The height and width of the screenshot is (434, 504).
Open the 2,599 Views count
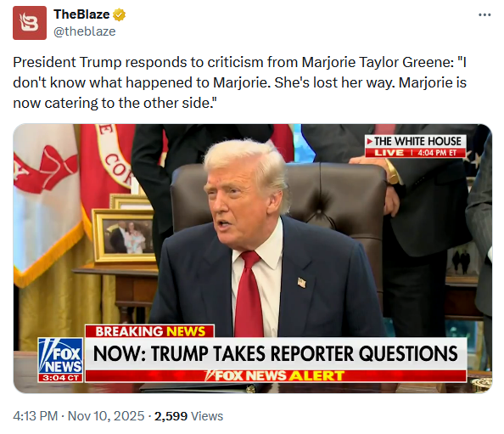pyautogui.click(x=188, y=416)
